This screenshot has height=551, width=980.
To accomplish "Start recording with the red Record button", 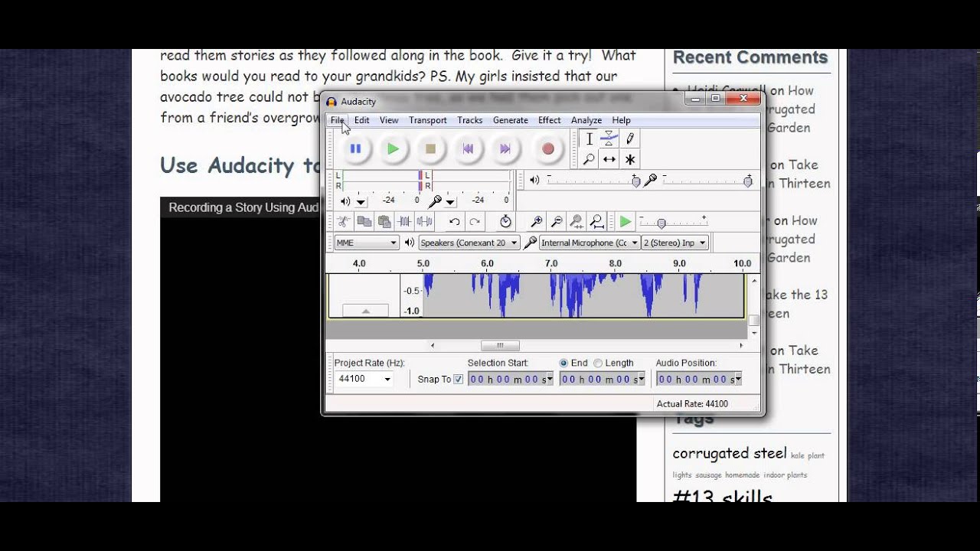I will (547, 149).
